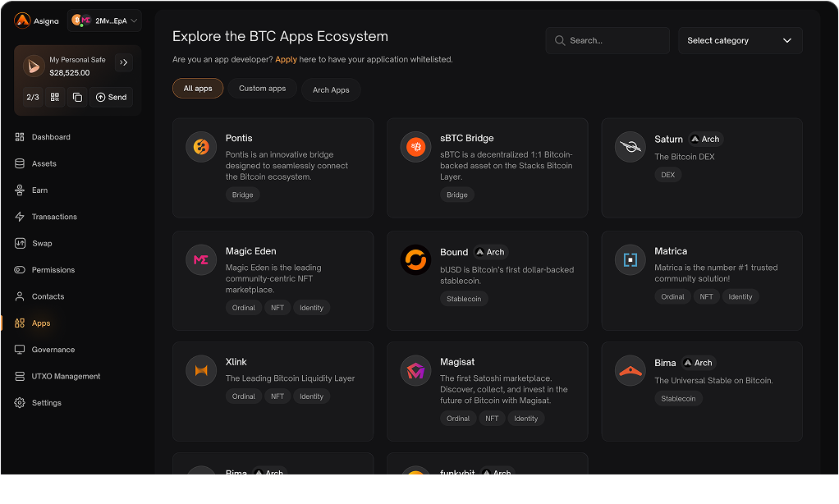Switch to the Custom apps tab

(262, 89)
